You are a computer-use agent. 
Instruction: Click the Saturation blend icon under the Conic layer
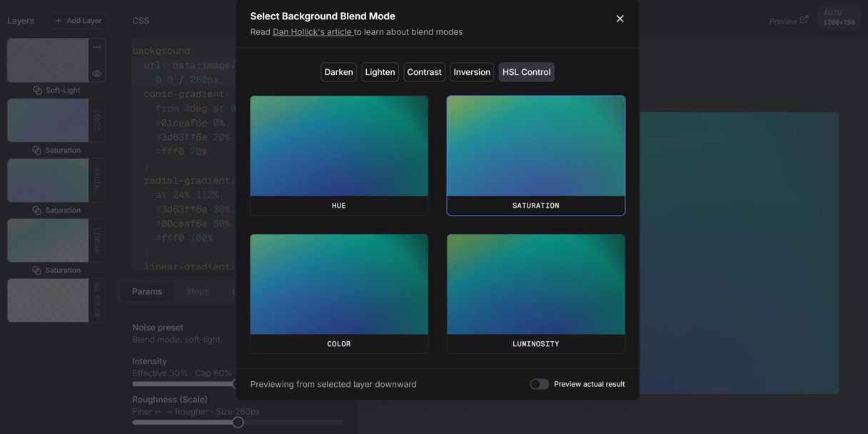(x=36, y=150)
